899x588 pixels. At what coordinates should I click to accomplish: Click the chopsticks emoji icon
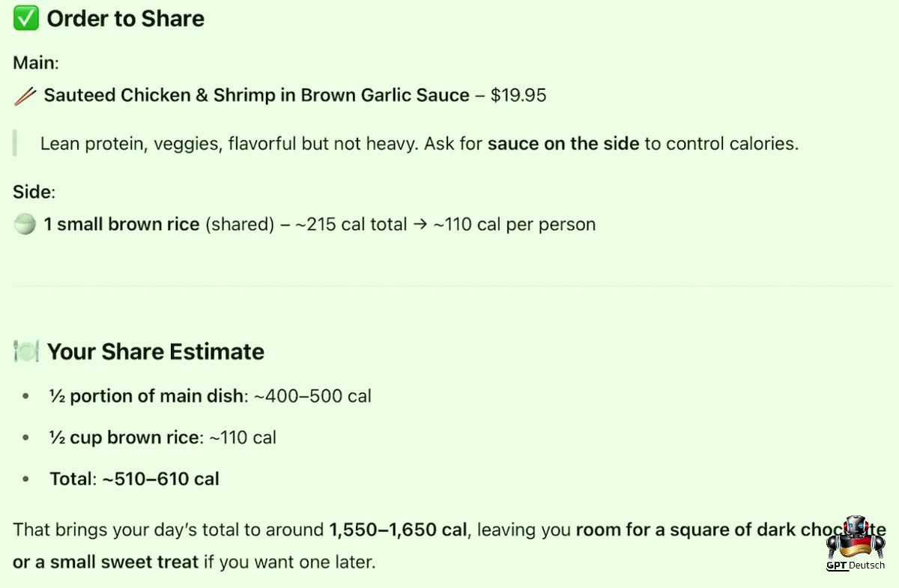(x=25, y=96)
